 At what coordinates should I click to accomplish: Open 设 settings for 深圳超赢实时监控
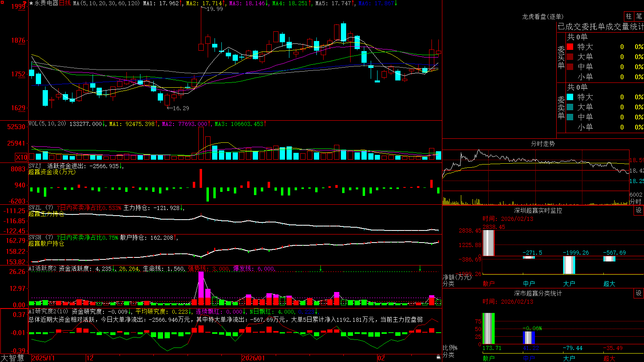coord(639,210)
